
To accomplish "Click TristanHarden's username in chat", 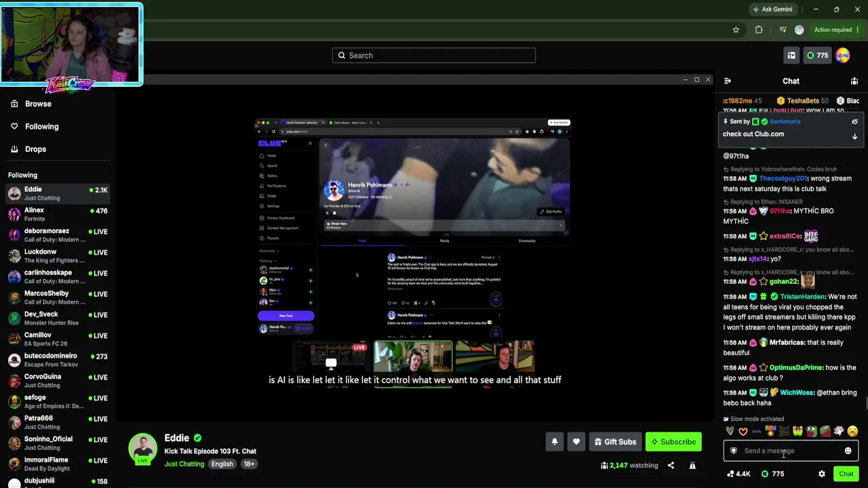I will (x=802, y=297).
